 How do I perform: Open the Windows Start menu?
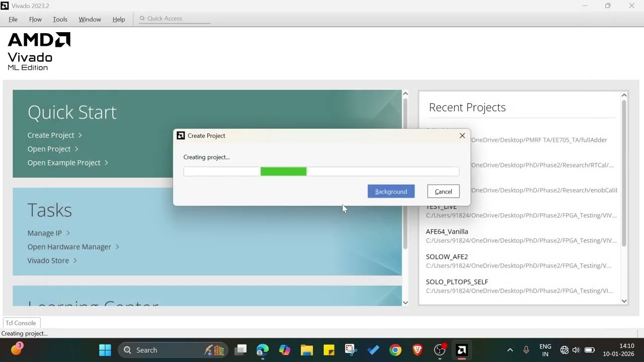point(105,350)
